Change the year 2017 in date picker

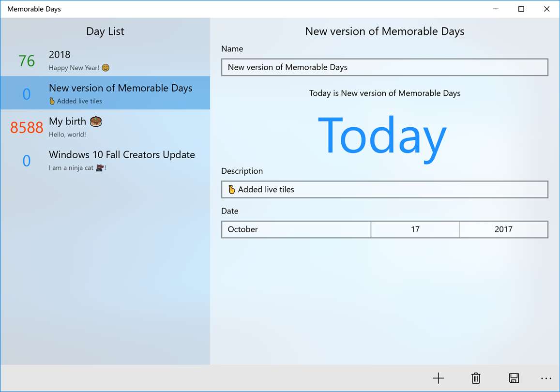pyautogui.click(x=503, y=229)
